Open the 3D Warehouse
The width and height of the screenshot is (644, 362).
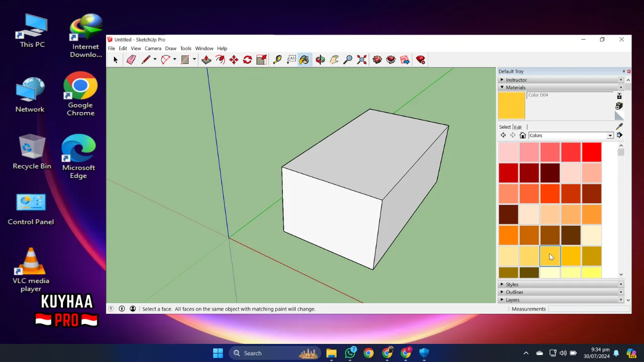point(377,60)
